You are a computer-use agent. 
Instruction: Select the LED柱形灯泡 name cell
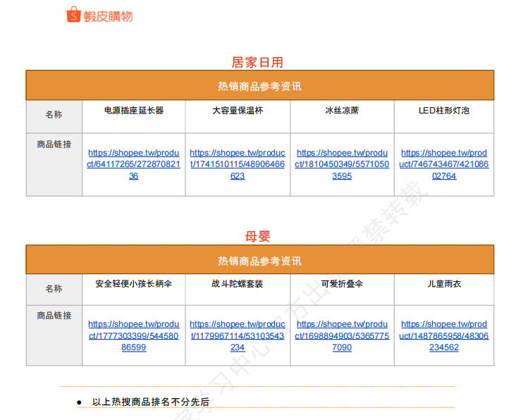[x=444, y=116]
